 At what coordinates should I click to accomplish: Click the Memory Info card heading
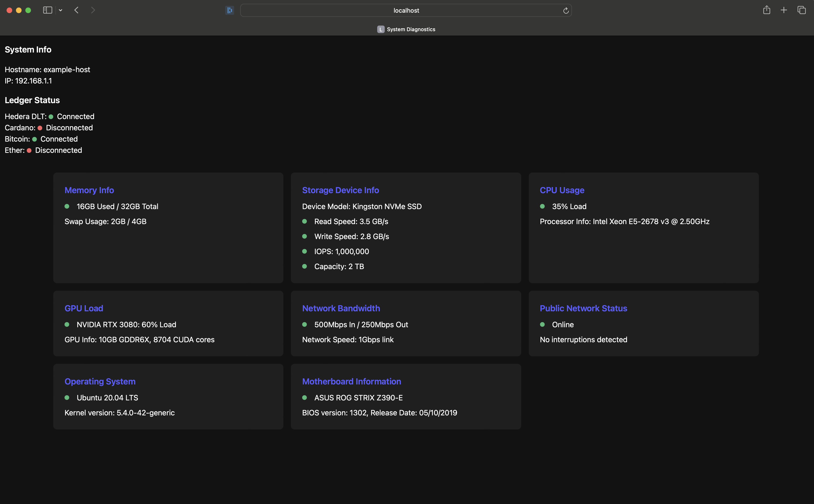tap(89, 190)
